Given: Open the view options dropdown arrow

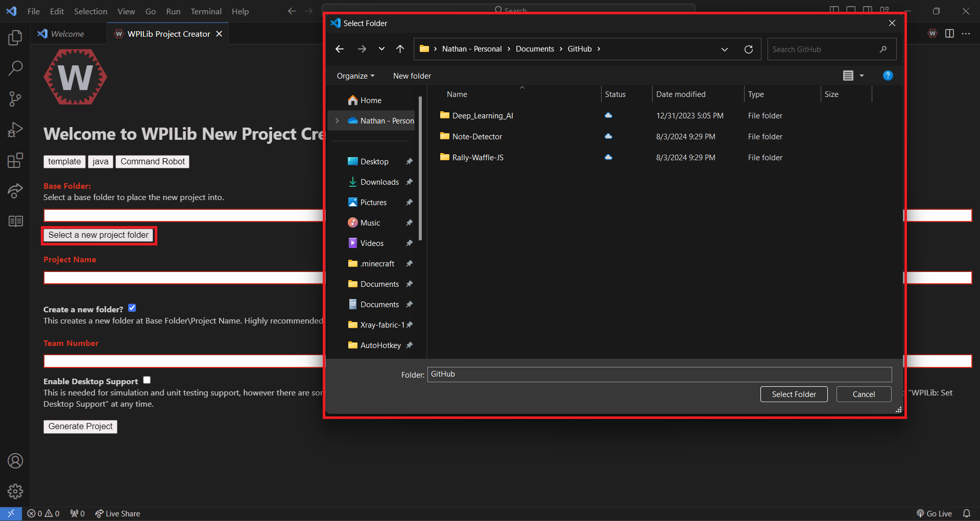Looking at the screenshot, I should (862, 76).
